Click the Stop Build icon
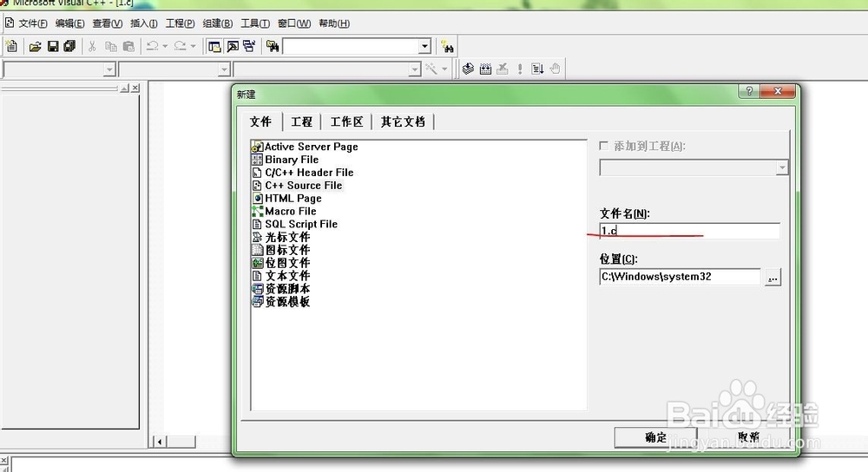 (x=502, y=69)
